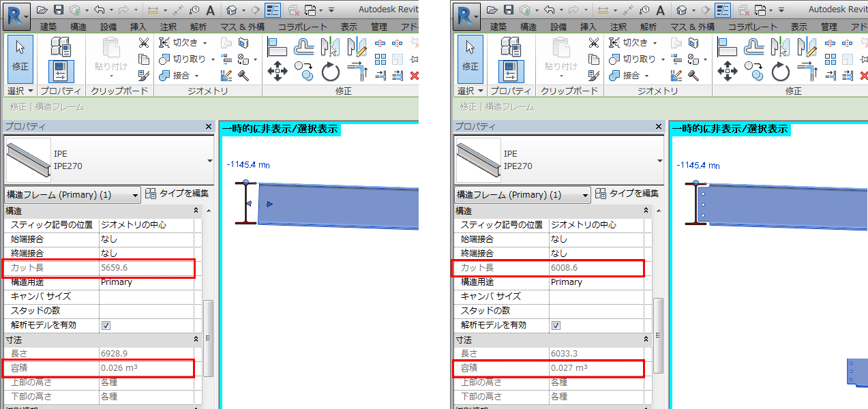Select Array tool in right window Modify panel
This screenshot has height=409, width=868.
point(830,59)
